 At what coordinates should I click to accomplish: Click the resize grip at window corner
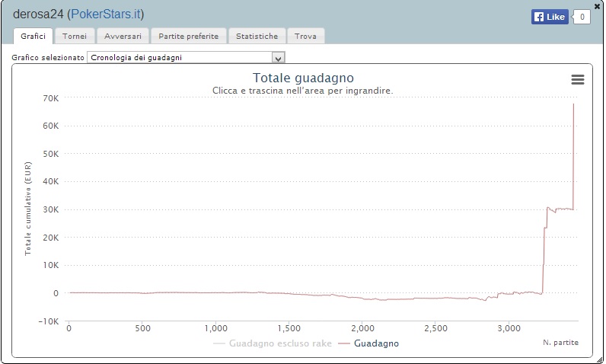600,359
